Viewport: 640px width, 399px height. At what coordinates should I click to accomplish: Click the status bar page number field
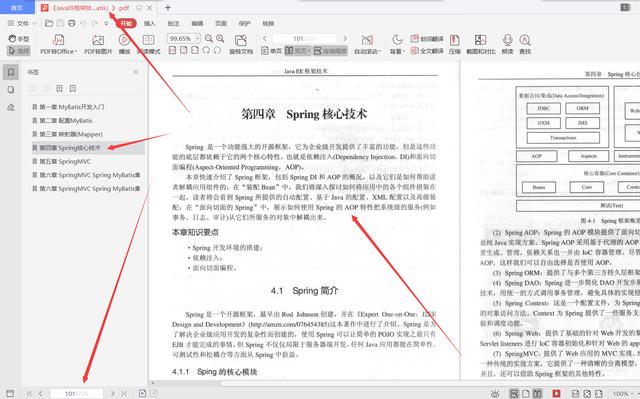76,393
